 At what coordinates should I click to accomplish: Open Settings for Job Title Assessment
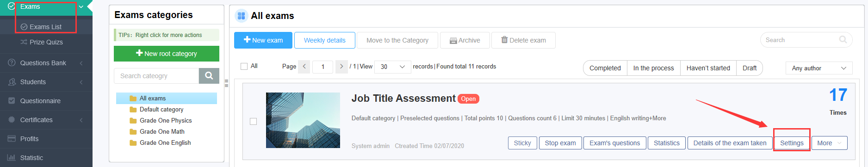click(x=792, y=143)
